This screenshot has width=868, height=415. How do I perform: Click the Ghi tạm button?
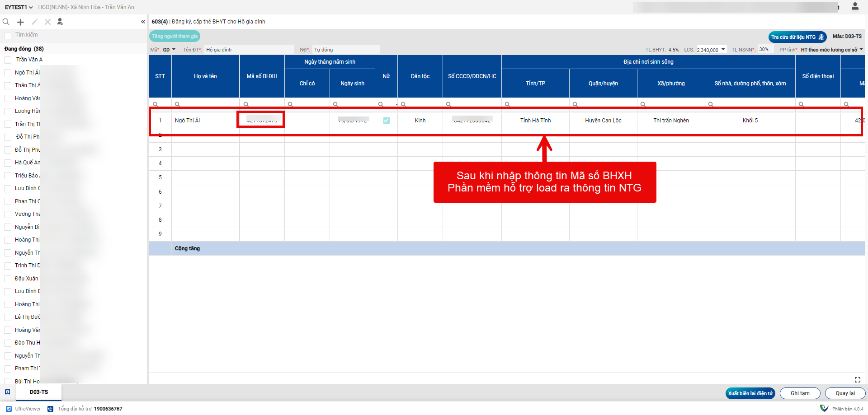tap(800, 393)
